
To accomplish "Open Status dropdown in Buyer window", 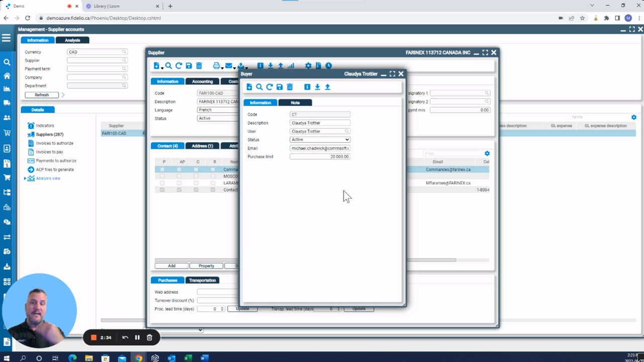I will 320,140.
